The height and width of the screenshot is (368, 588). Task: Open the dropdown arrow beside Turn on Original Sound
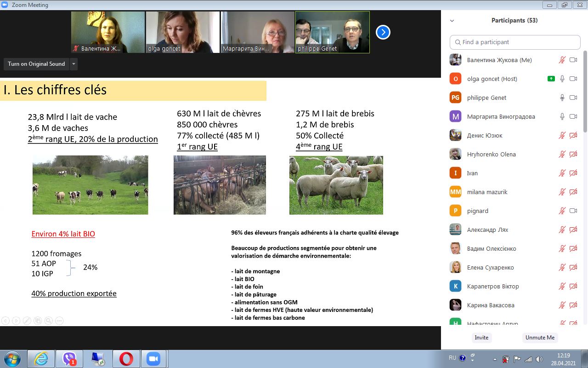coord(73,64)
